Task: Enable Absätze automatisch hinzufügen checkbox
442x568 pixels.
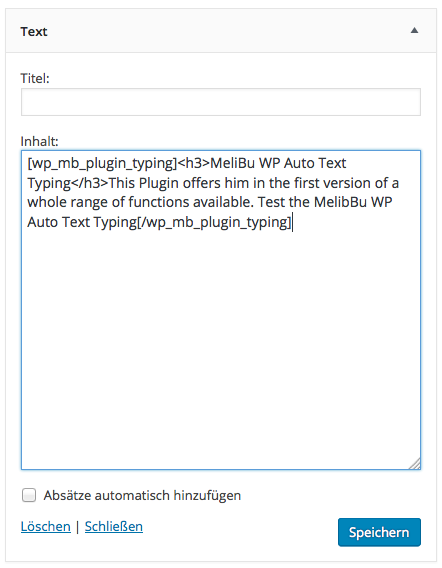Action: (x=29, y=495)
